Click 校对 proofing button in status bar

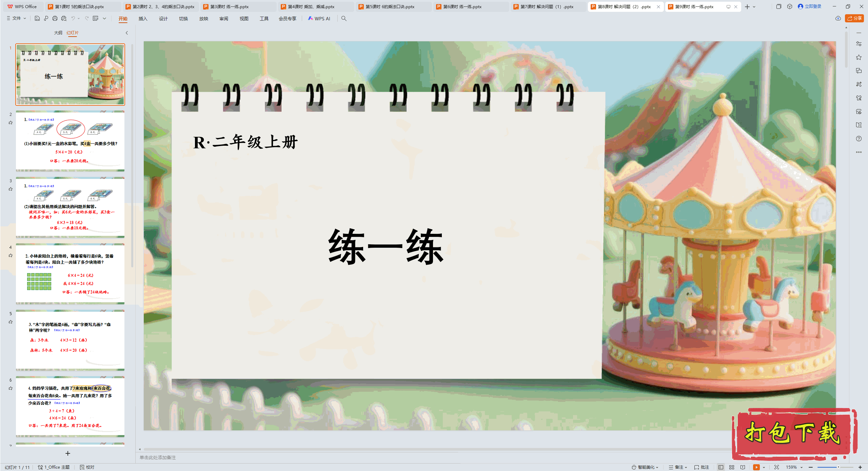(87, 467)
